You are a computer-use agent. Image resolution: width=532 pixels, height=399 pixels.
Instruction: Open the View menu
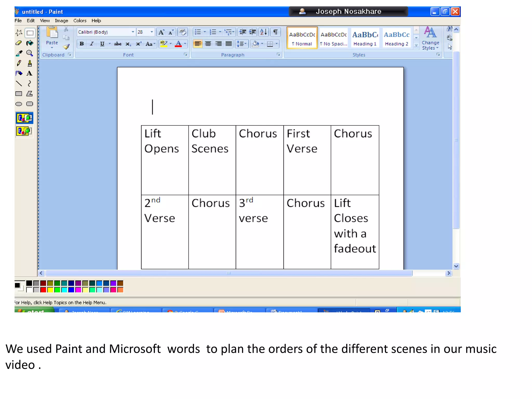(45, 21)
